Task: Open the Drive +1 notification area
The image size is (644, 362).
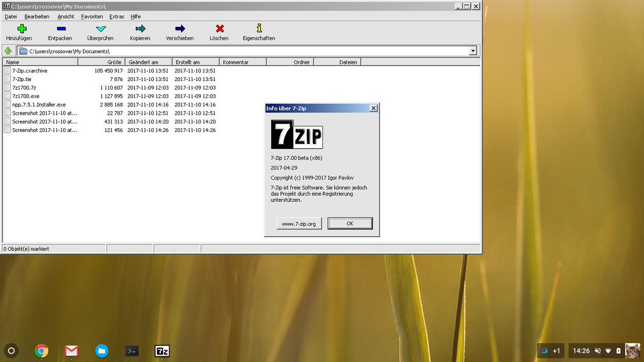Action: [x=551, y=351]
